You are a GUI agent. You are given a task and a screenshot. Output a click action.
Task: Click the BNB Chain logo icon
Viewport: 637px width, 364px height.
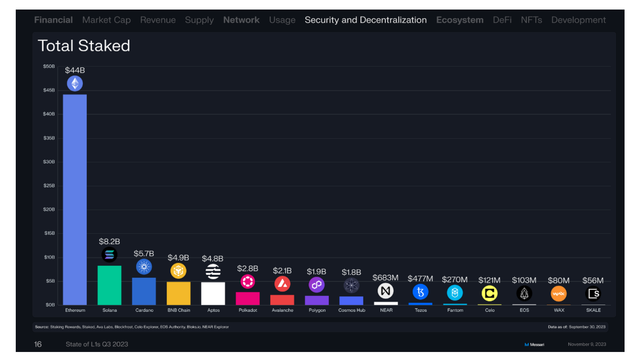[178, 271]
